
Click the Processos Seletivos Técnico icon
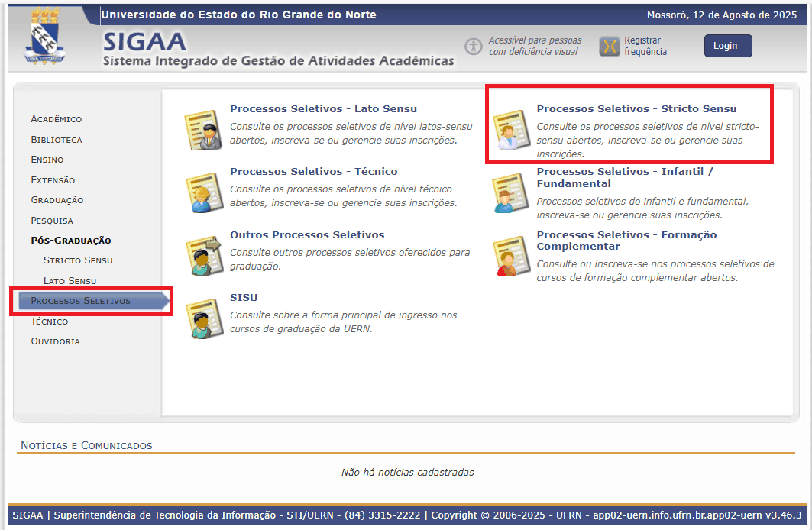tap(203, 192)
